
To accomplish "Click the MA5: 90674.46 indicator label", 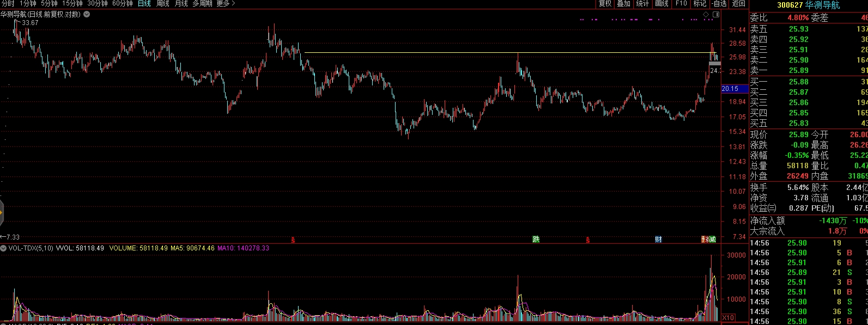I will click(192, 248).
